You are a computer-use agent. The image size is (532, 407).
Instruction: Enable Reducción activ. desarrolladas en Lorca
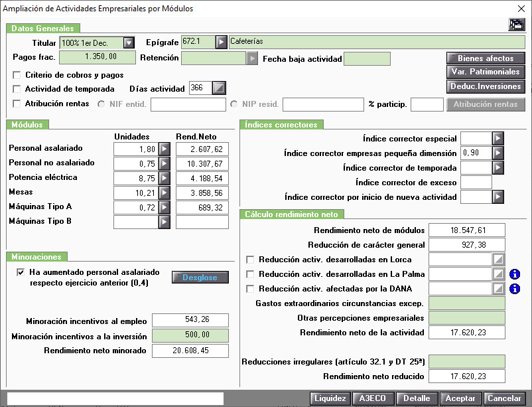click(x=250, y=260)
